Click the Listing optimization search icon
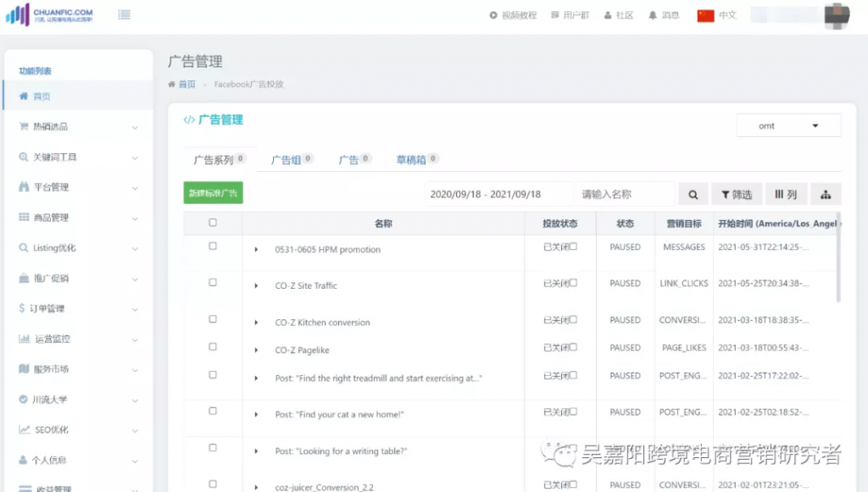The height and width of the screenshot is (492, 868). tap(23, 247)
